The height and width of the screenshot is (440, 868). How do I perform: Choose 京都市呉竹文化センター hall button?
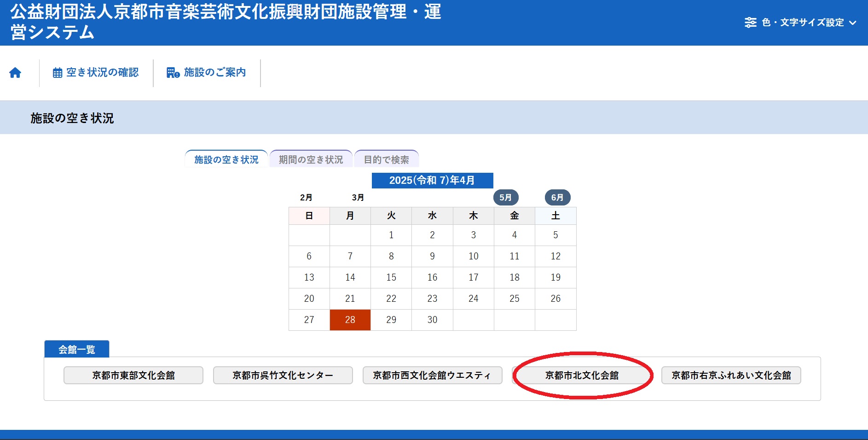pyautogui.click(x=283, y=375)
